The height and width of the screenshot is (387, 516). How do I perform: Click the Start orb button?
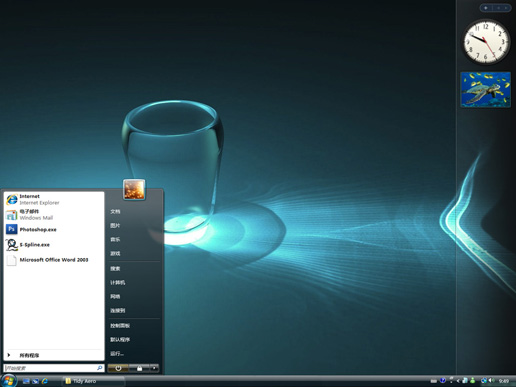[x=8, y=380]
